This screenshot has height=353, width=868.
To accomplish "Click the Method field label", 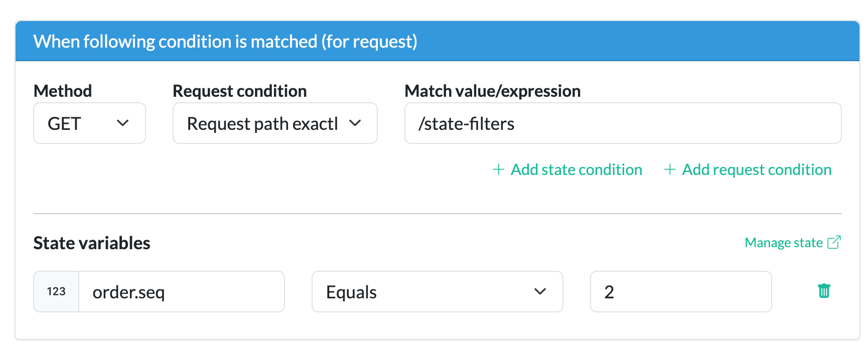I will (x=63, y=91).
